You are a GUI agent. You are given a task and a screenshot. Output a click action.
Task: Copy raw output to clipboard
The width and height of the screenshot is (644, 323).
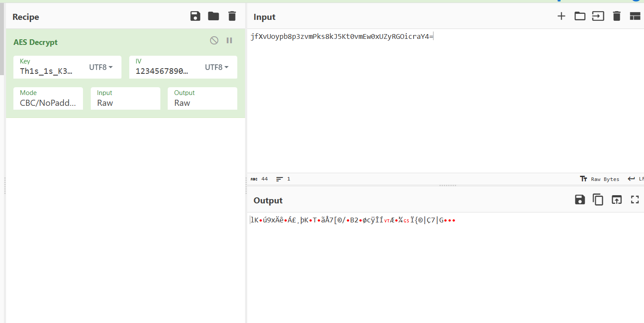pyautogui.click(x=598, y=199)
